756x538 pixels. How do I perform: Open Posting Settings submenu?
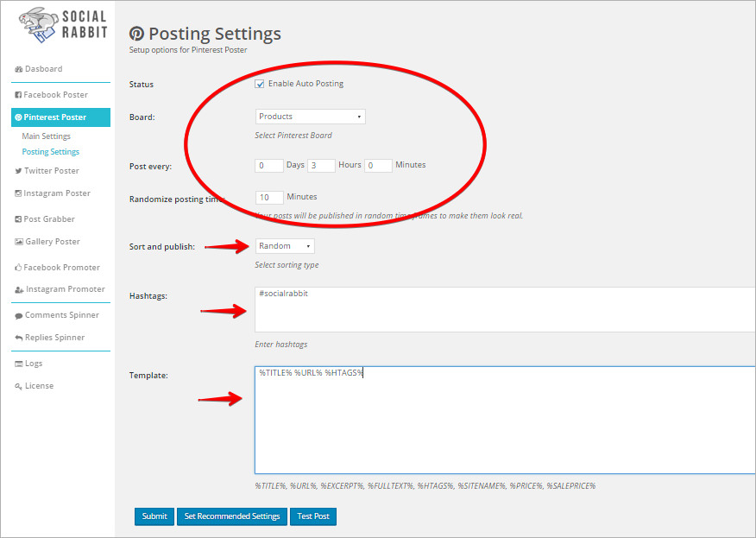[51, 151]
